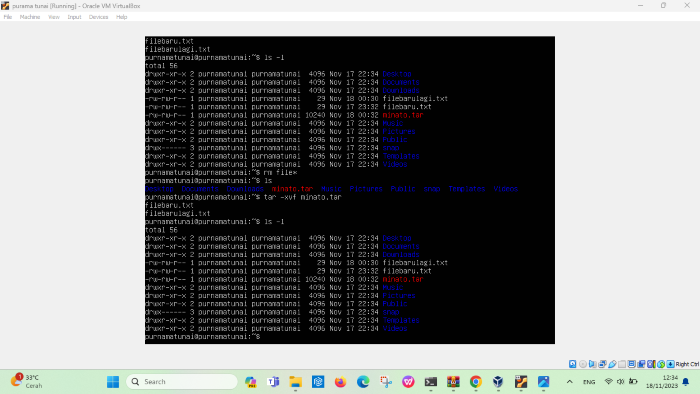Open WinRAR from the taskbar
The width and height of the screenshot is (700, 394).
click(453, 382)
